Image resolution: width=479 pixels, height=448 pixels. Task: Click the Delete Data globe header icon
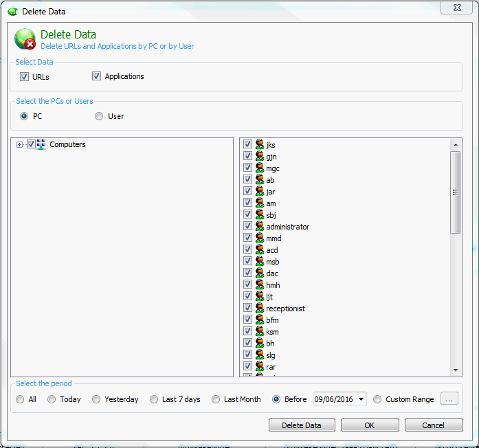click(25, 39)
